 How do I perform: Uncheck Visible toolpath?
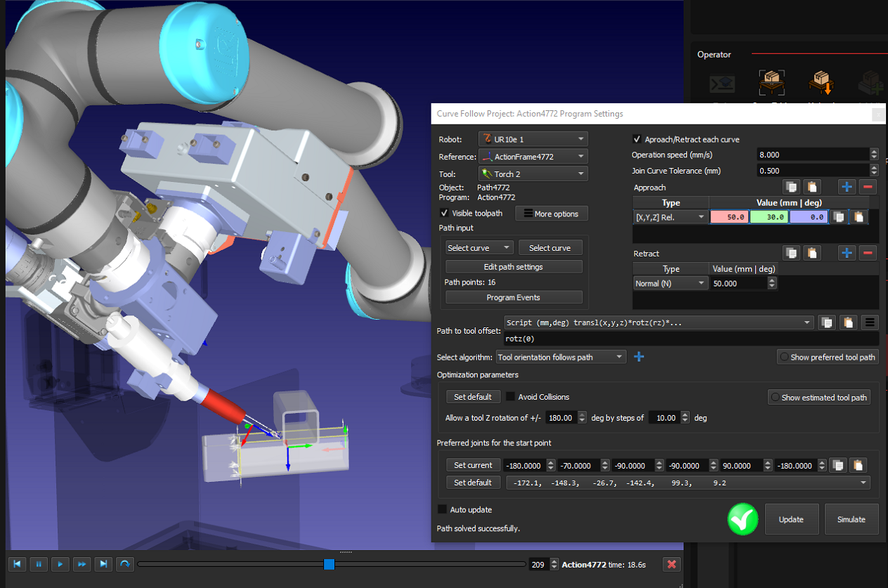444,214
